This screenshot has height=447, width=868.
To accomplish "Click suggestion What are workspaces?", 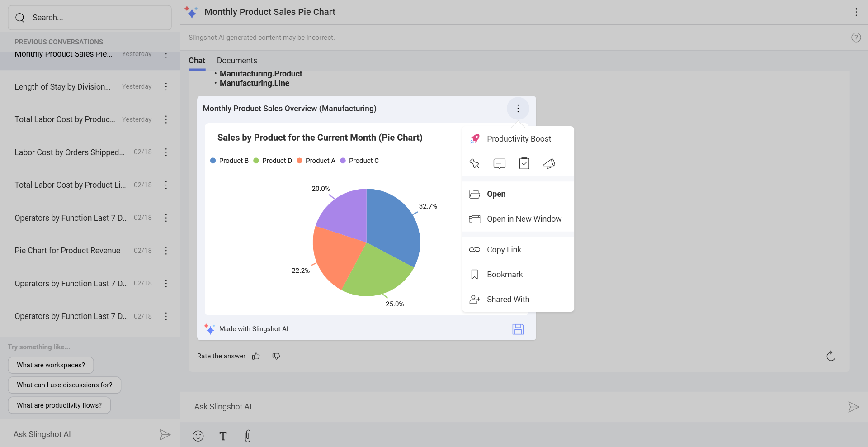I will tap(51, 365).
